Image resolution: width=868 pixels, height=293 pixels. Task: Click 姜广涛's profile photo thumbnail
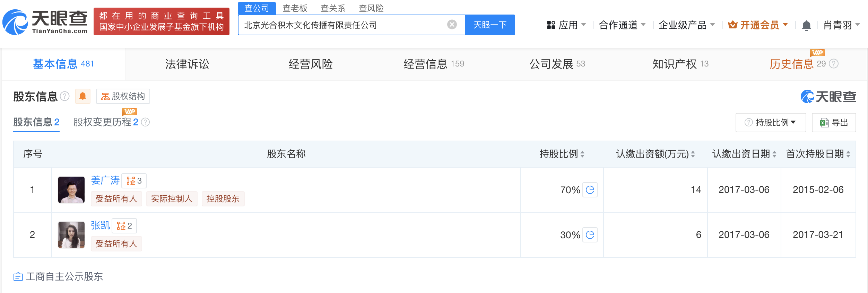(x=71, y=190)
